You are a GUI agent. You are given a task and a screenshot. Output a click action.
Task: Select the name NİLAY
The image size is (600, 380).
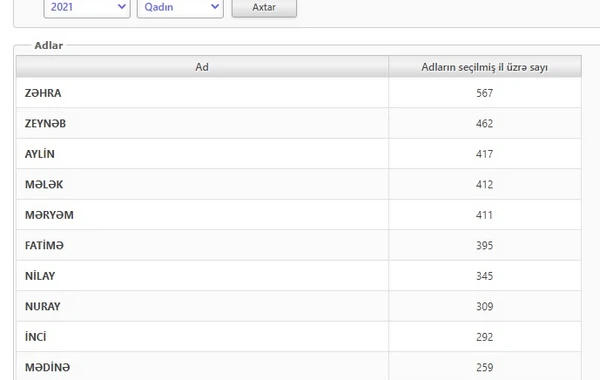tap(40, 276)
